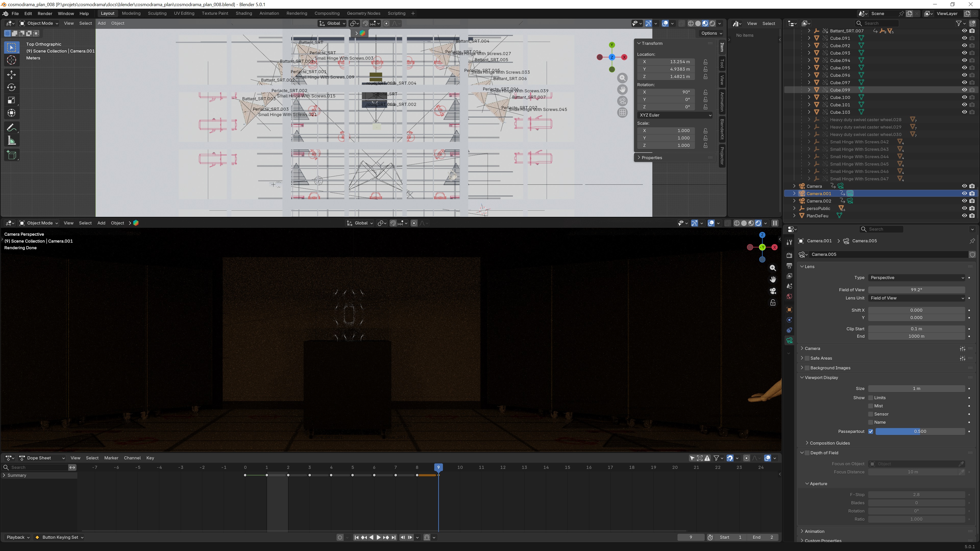Open the Render menu
Viewport: 980px width, 551px height.
pos(44,13)
